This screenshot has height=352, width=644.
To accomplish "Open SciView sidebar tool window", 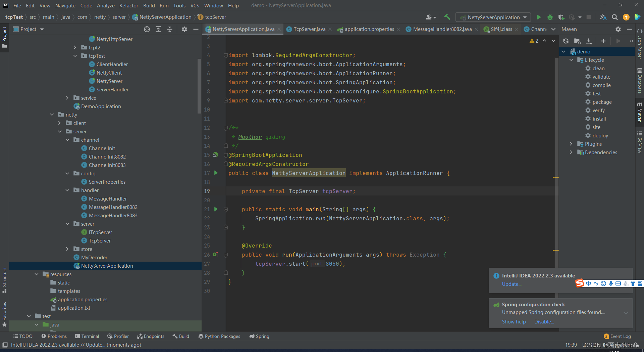I will pyautogui.click(x=640, y=142).
